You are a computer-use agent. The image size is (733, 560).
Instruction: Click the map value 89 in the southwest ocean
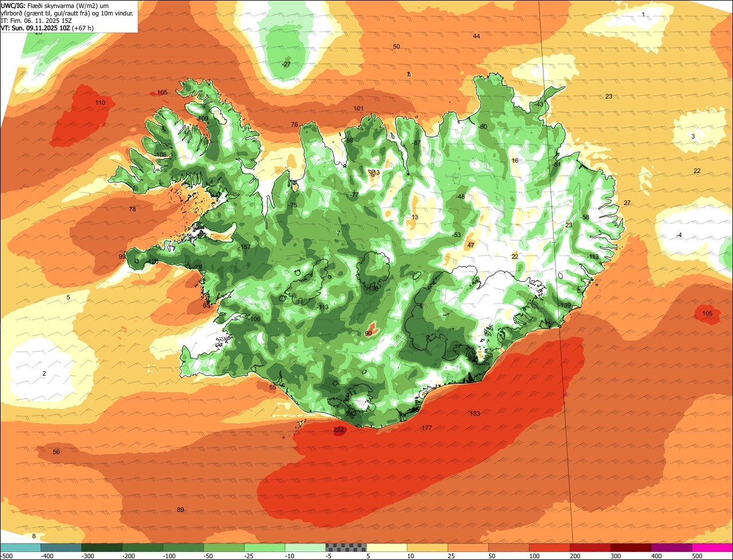180,510
